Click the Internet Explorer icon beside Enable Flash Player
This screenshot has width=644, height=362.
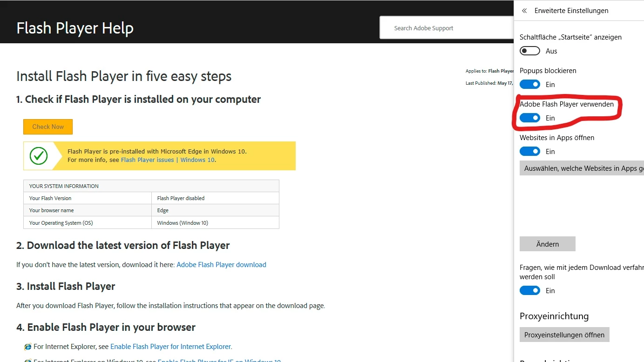pos(28,347)
